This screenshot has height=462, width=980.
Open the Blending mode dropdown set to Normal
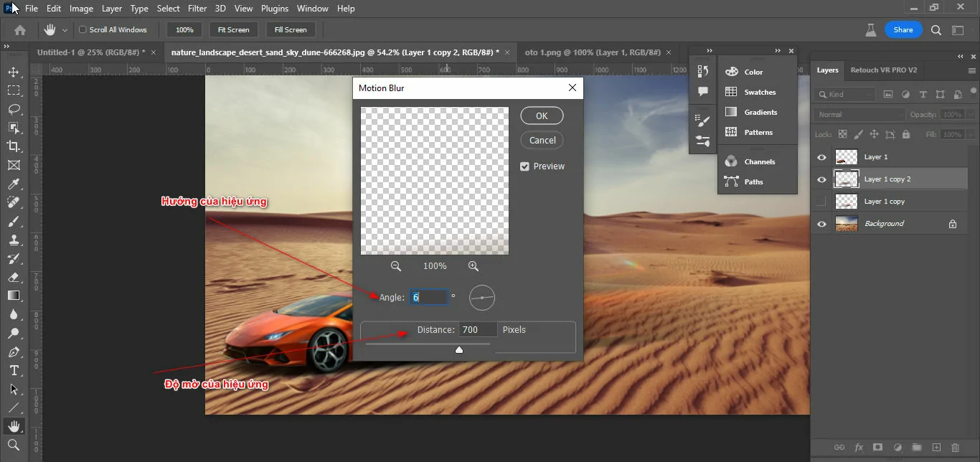(x=858, y=113)
